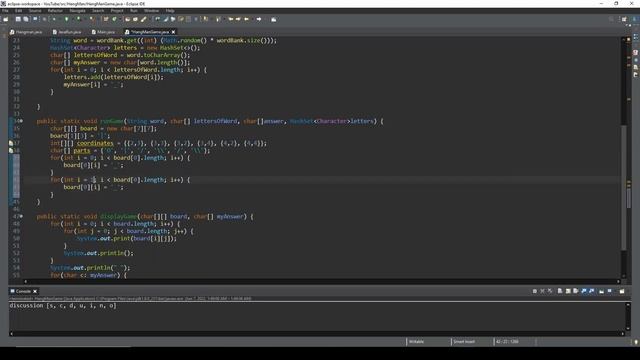Collapse the displayGame method fold marker
Image resolution: width=640 pixels, height=360 pixels.
[21, 216]
